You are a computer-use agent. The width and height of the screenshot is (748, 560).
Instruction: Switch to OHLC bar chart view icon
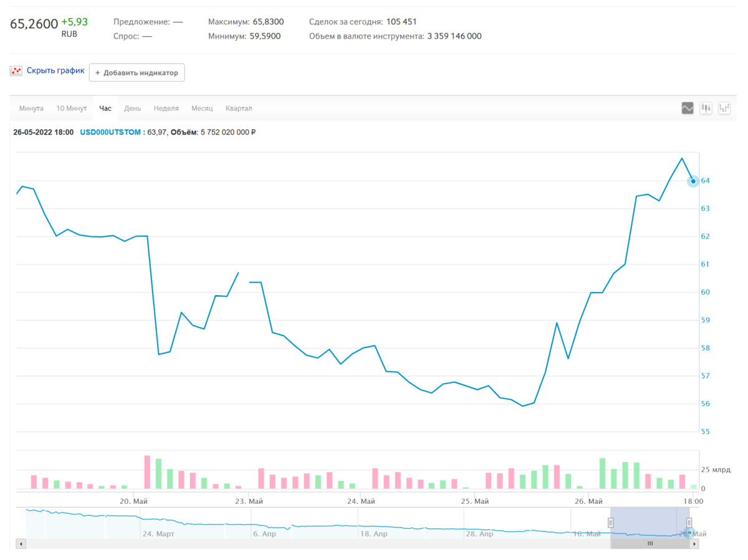pos(724,109)
